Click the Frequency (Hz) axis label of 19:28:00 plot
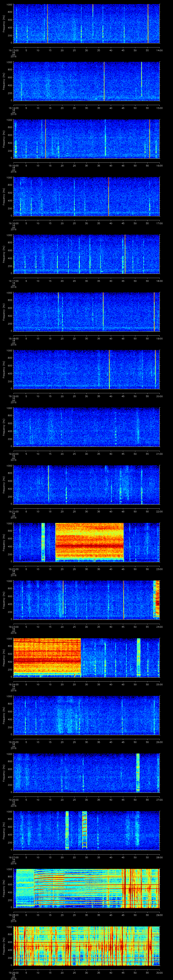 (x=4, y=888)
